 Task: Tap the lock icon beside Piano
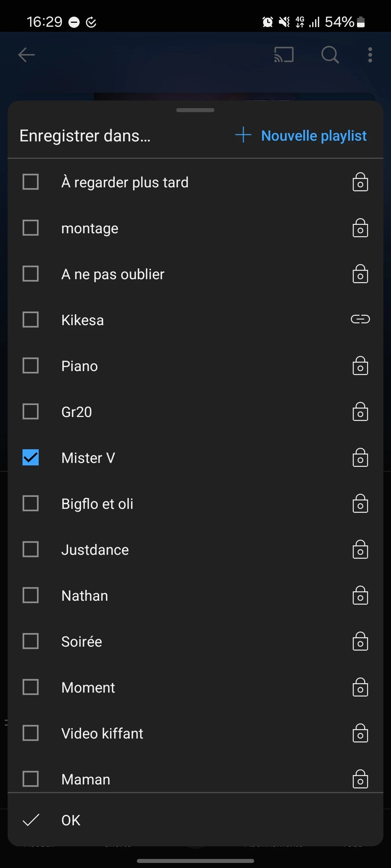click(x=360, y=366)
